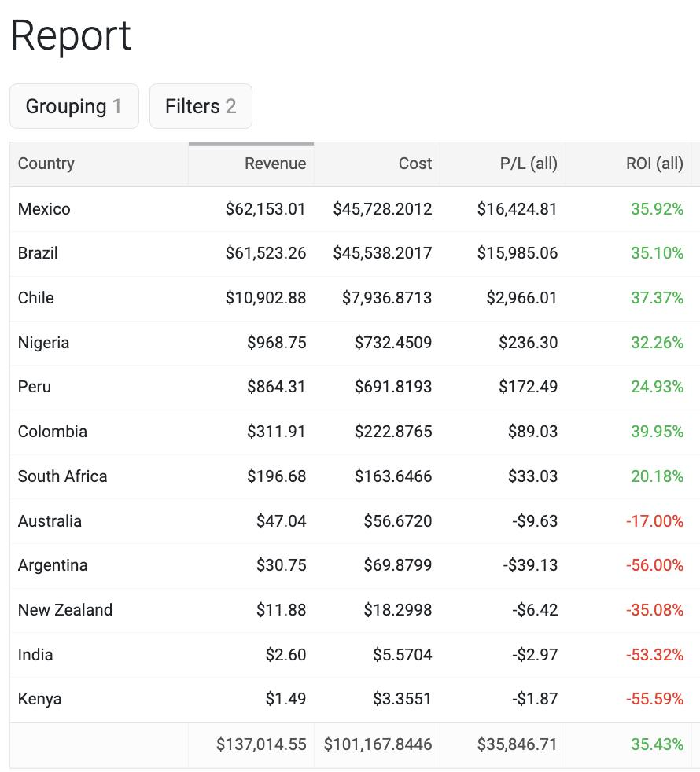Select the Mexico row

point(44,209)
